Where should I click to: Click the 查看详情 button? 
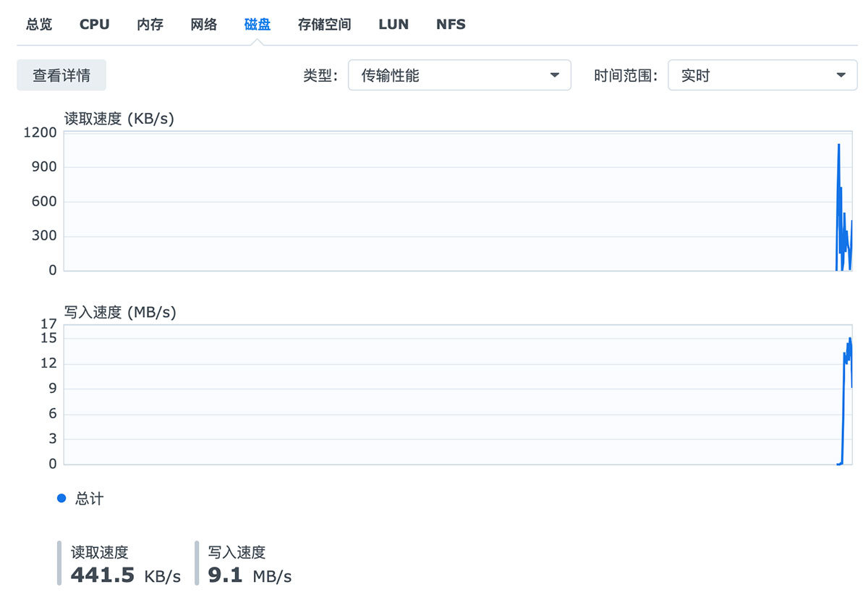[x=61, y=75]
